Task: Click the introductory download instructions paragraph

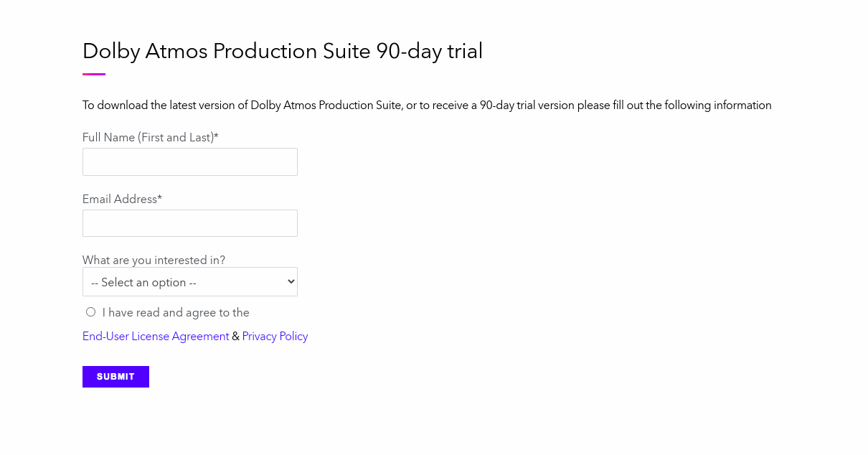Action: click(427, 105)
